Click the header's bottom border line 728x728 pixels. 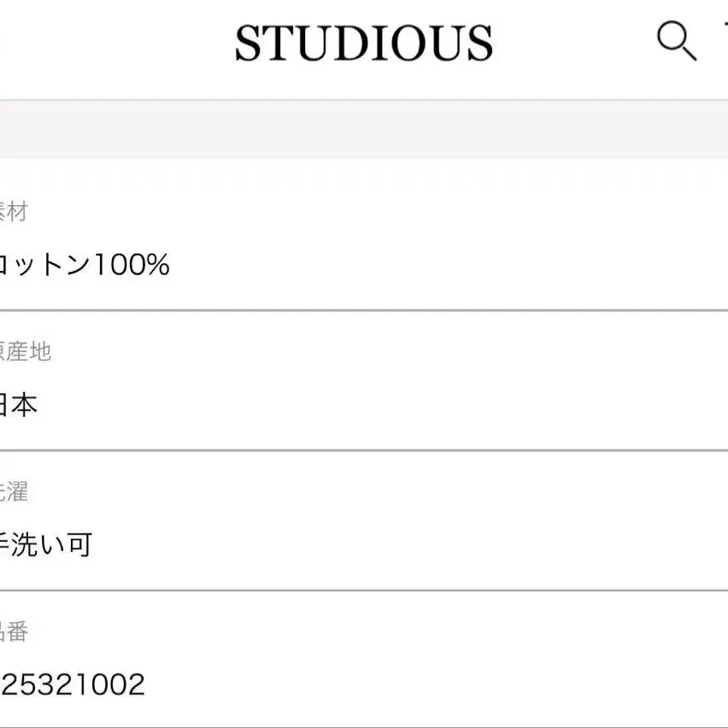[x=364, y=99]
